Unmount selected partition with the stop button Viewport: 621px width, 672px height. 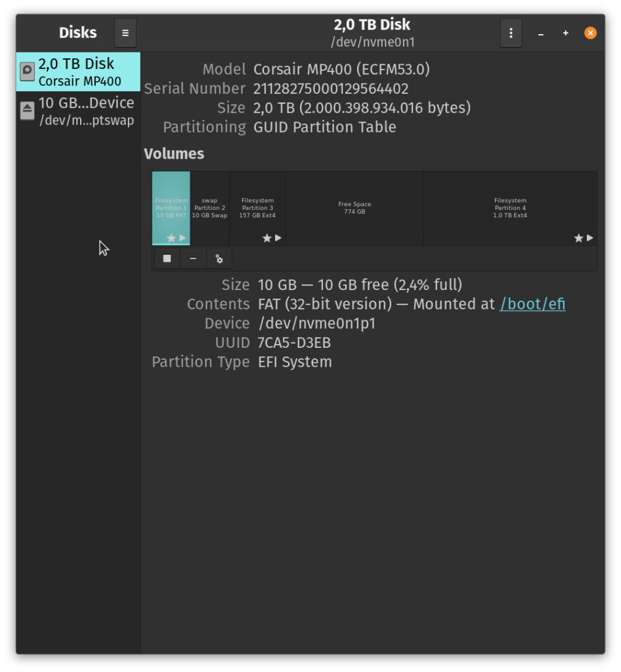[x=167, y=259]
